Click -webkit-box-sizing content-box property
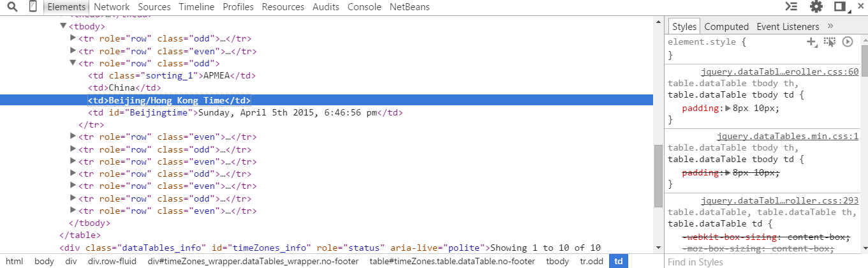Image resolution: width=868 pixels, height=268 pixels. click(x=766, y=237)
